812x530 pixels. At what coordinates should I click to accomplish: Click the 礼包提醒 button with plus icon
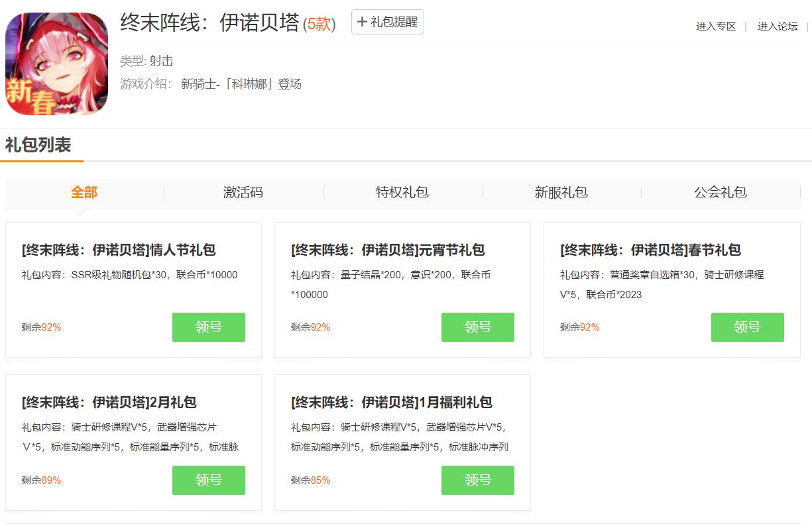[x=388, y=22]
